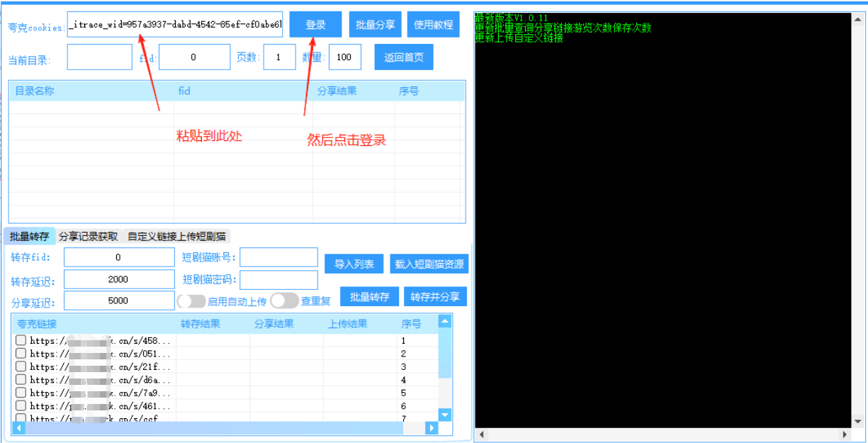
Task: Click the 页数 field showing 1
Action: pyautogui.click(x=279, y=57)
